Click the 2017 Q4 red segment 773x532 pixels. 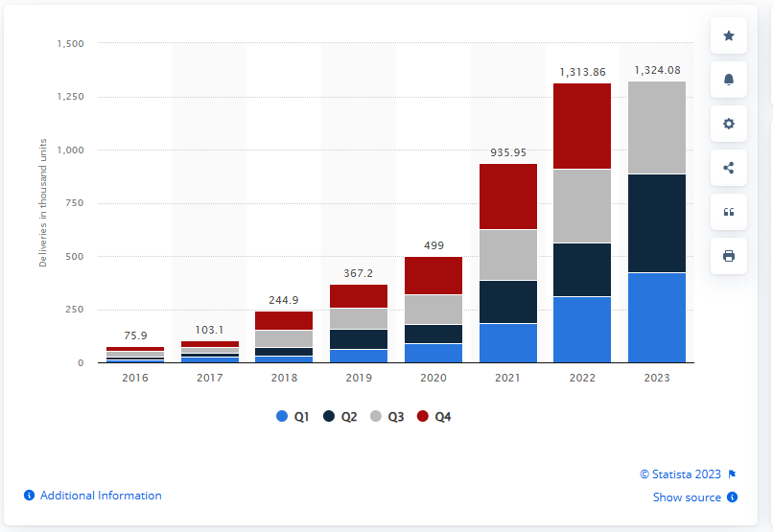210,344
